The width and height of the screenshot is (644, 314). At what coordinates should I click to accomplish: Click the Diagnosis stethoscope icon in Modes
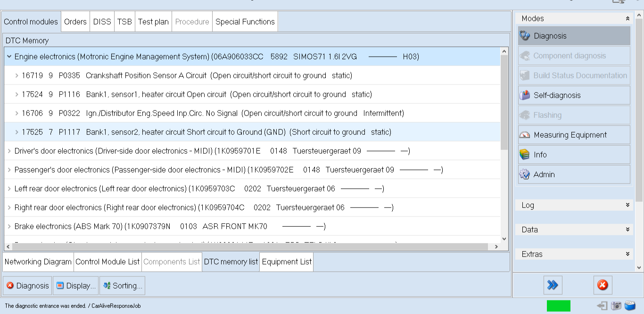click(525, 36)
